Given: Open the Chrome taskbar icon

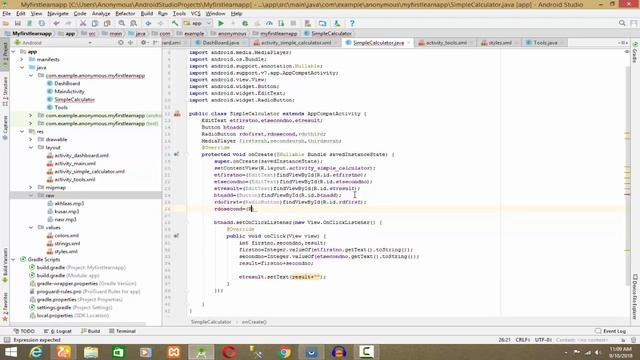Looking at the screenshot, I should (x=284, y=352).
